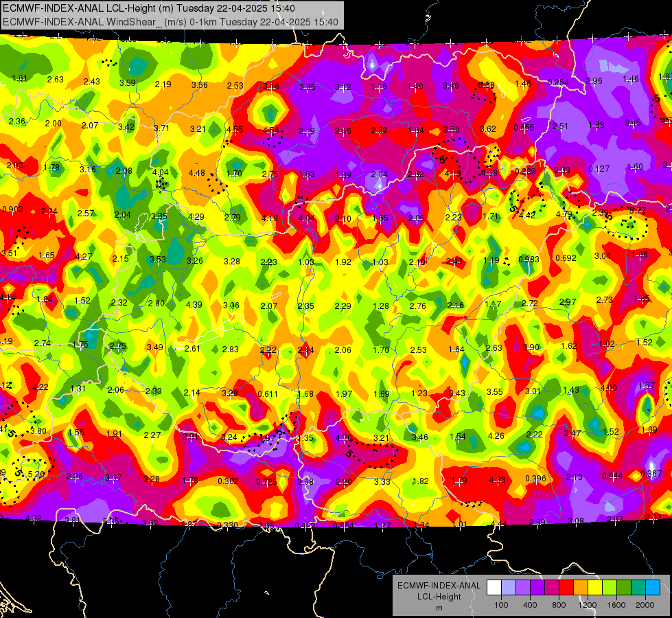
Task: Click the 4.13 wind shear value
Action: (x=453, y=174)
